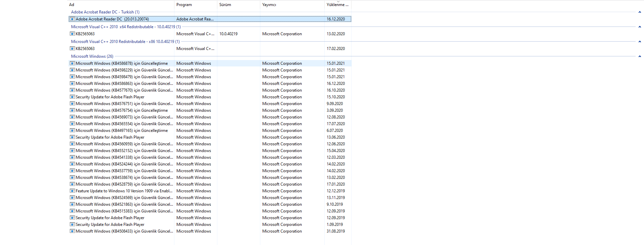The width and height of the screenshot is (644, 245).
Task: Click the Feature Update to Windows 10 1909 icon
Action: pyautogui.click(x=72, y=191)
